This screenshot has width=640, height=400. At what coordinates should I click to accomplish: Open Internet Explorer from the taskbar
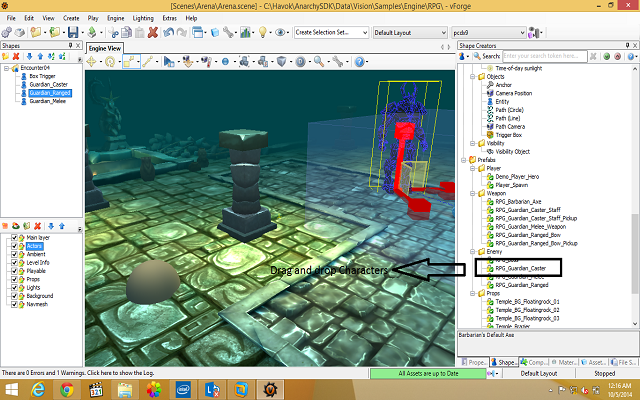pyautogui.click(x=38, y=390)
